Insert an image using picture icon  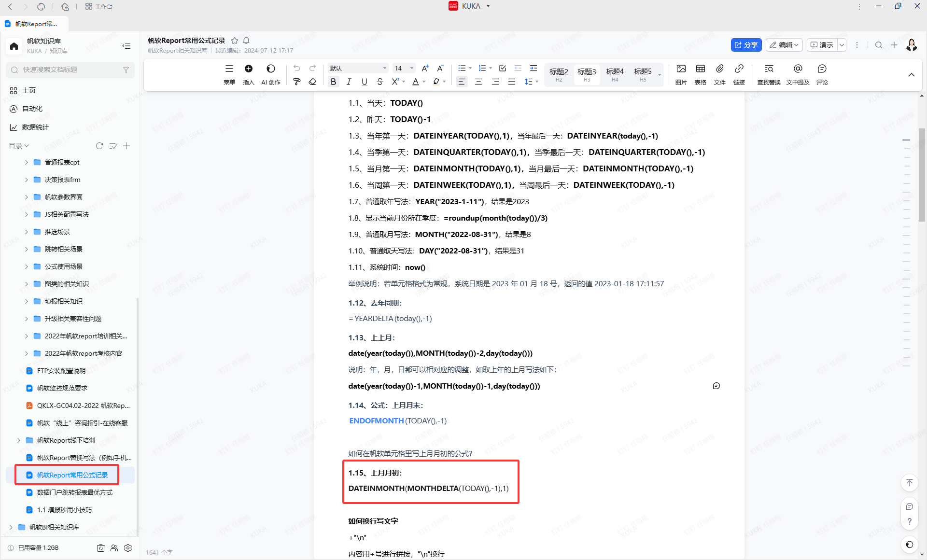(x=681, y=69)
